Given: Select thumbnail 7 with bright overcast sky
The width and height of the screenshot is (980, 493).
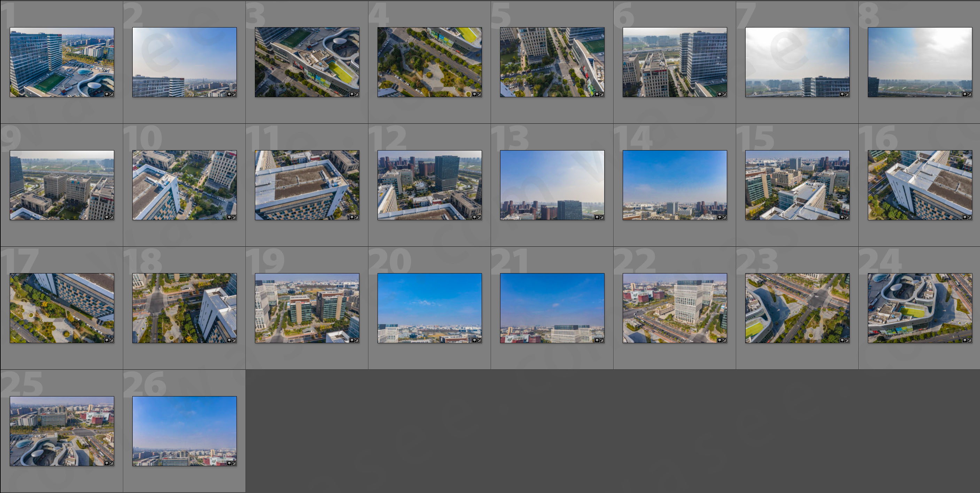Looking at the screenshot, I should tap(797, 62).
